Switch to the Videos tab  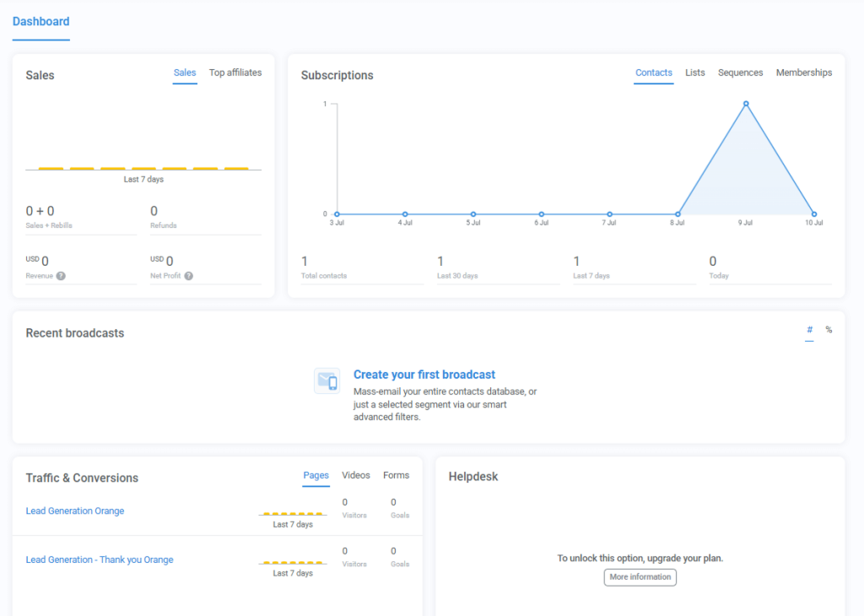pos(355,475)
